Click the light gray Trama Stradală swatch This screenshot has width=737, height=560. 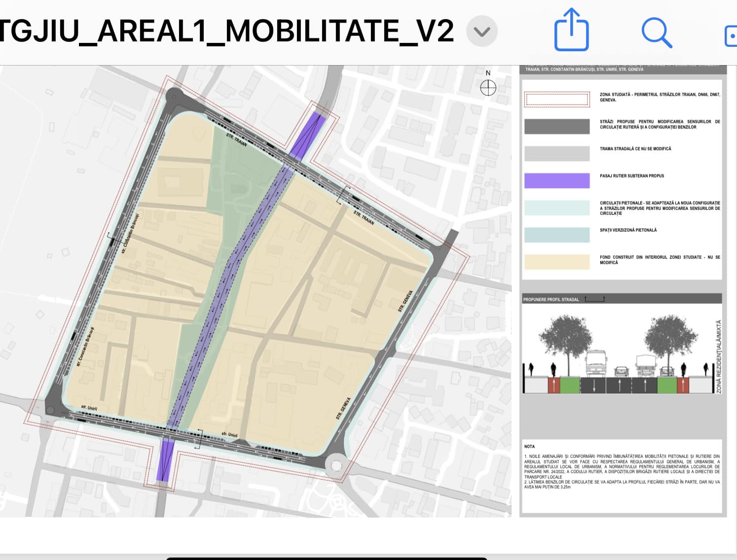(556, 153)
